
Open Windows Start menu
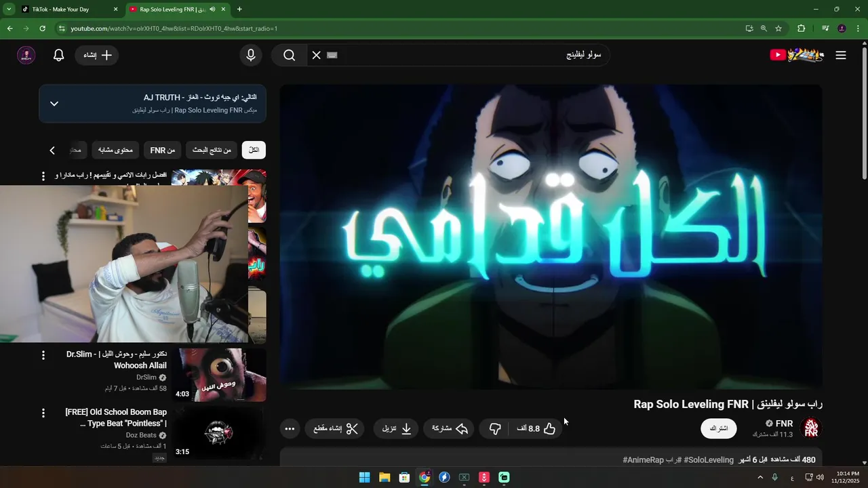click(364, 477)
